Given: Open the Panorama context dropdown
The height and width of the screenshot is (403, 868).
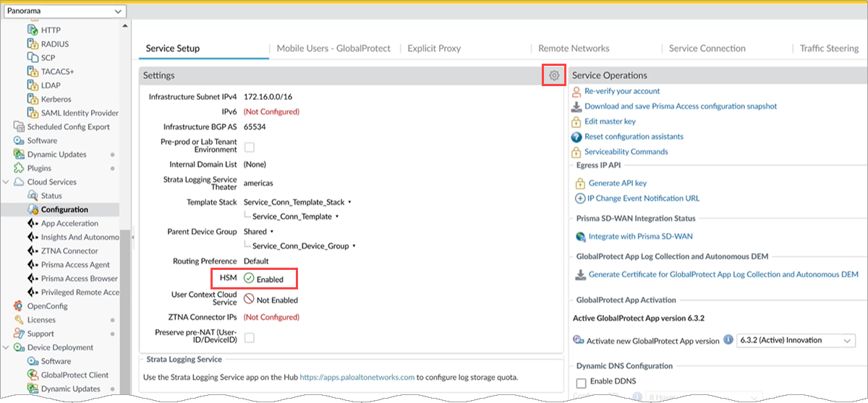Looking at the screenshot, I should click(x=64, y=12).
